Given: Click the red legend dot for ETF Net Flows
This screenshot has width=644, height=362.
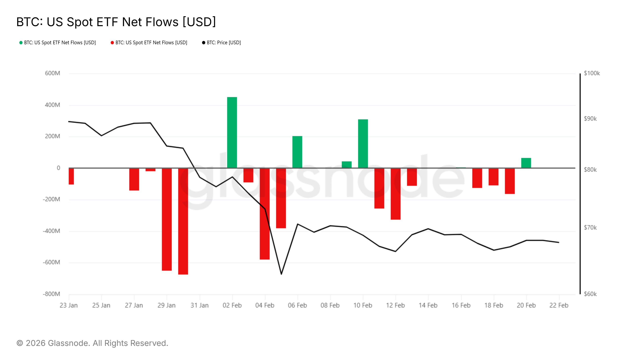Looking at the screenshot, I should coord(112,43).
